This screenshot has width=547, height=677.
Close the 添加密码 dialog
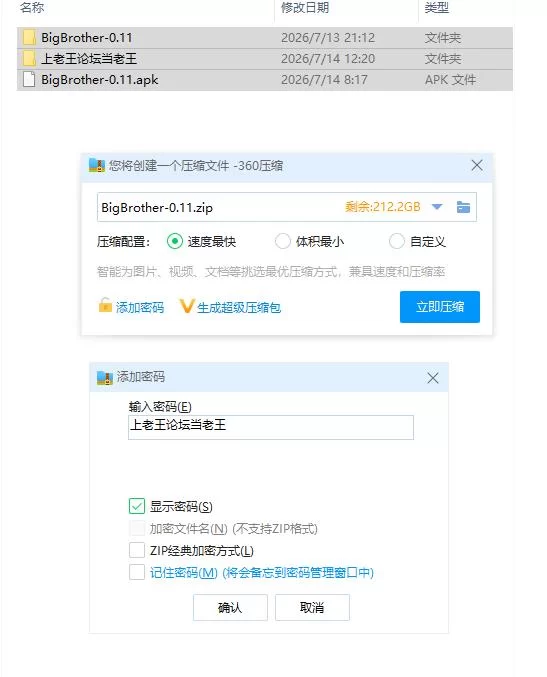pos(433,378)
